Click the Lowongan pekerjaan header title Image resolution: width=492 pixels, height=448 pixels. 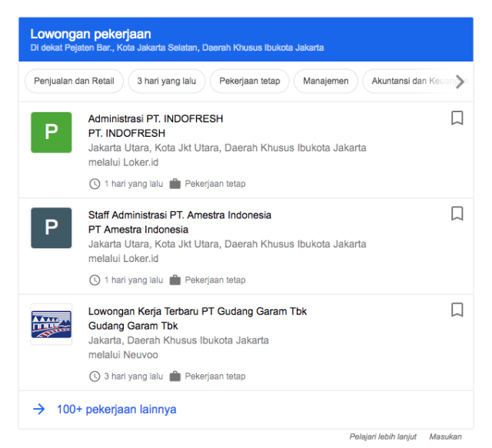click(x=91, y=34)
